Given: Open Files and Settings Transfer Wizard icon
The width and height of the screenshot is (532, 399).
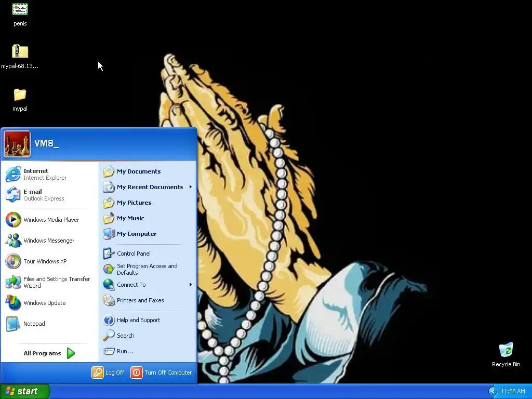Looking at the screenshot, I should [13, 282].
